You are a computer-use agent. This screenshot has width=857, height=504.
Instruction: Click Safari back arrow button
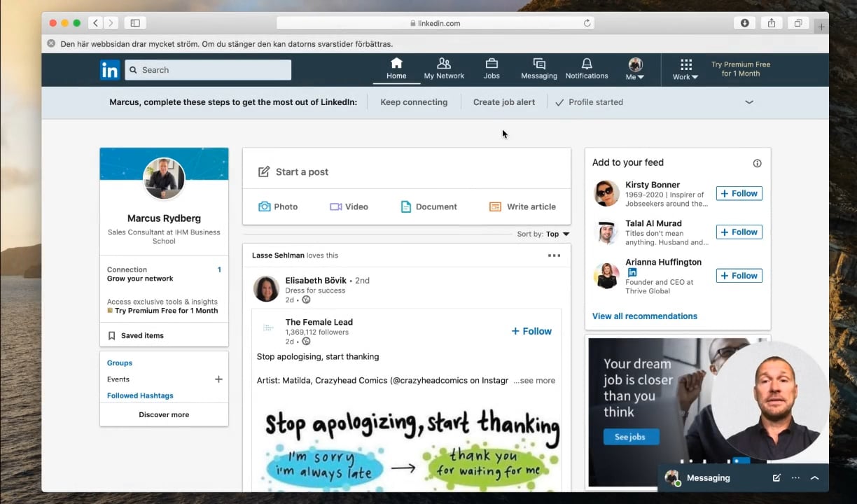96,23
